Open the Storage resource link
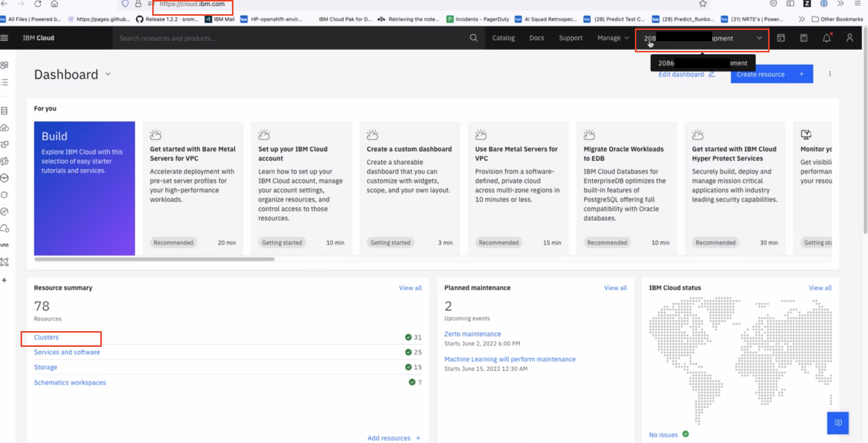868x443 pixels. click(46, 367)
